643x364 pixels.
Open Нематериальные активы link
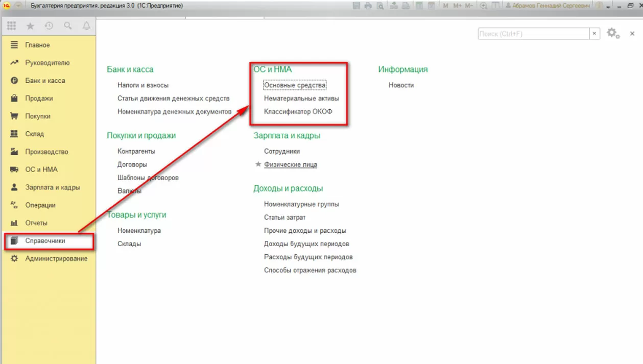[301, 99]
